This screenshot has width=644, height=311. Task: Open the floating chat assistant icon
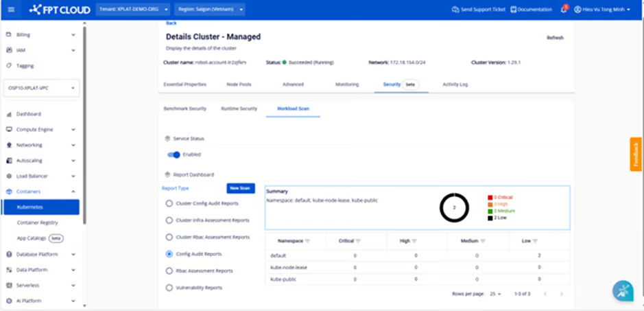623,290
